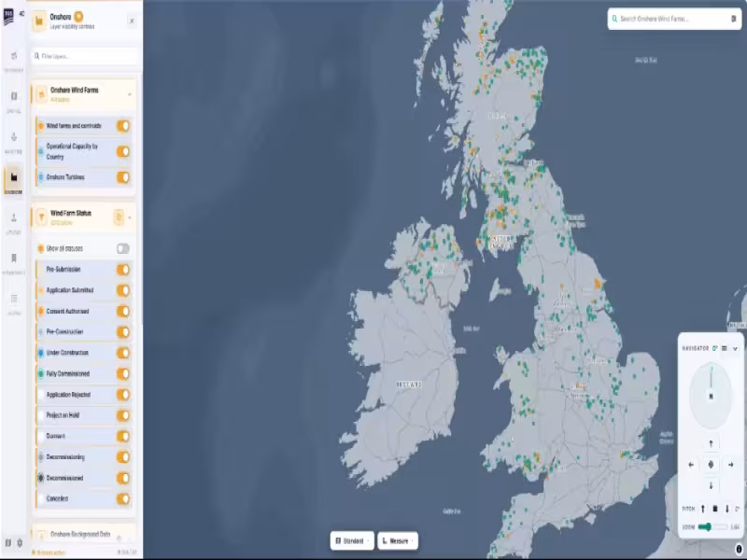Collapse the Onshore Wind Farms group
This screenshot has width=747, height=560.
[x=130, y=94]
